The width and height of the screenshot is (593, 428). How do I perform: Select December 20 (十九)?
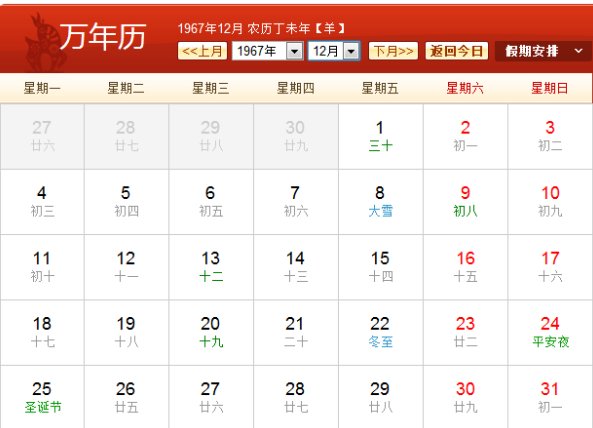tap(211, 333)
